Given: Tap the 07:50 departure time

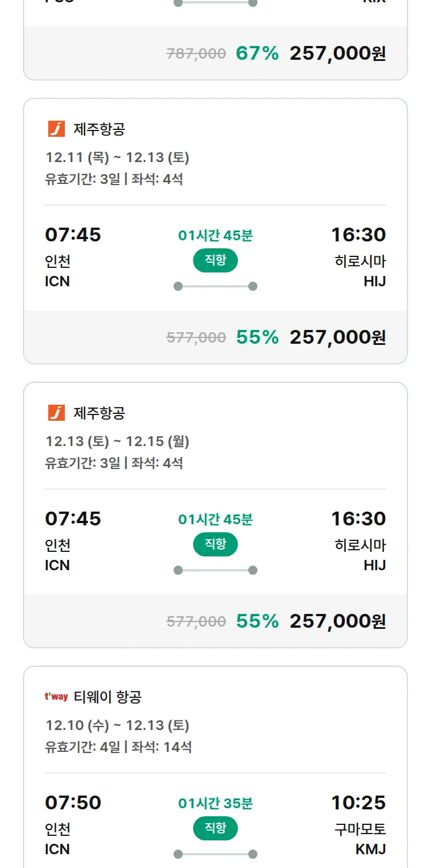Looking at the screenshot, I should click(73, 802).
